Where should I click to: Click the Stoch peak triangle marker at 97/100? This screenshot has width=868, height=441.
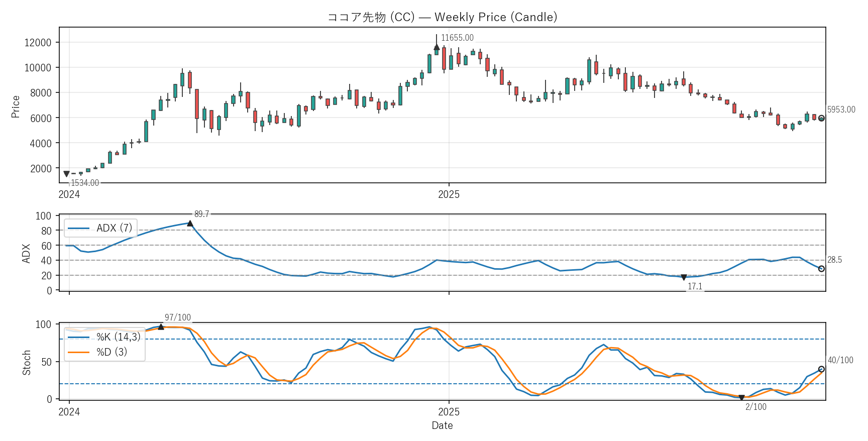click(x=161, y=327)
